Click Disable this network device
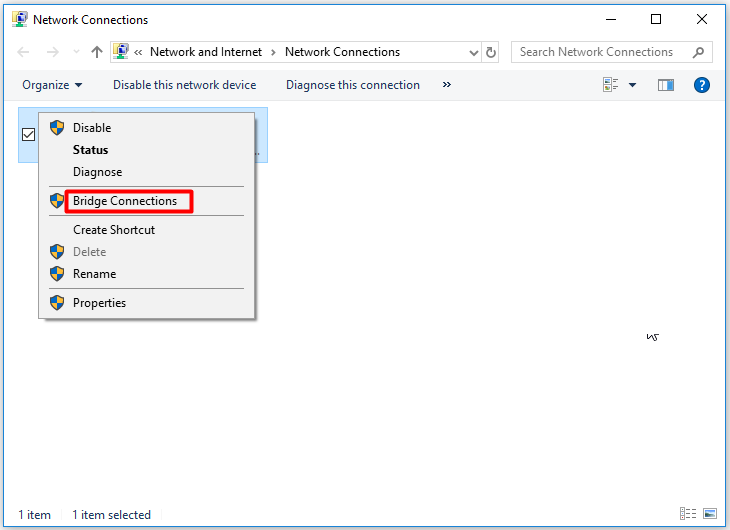Viewport: 730px width, 530px height. (x=184, y=85)
